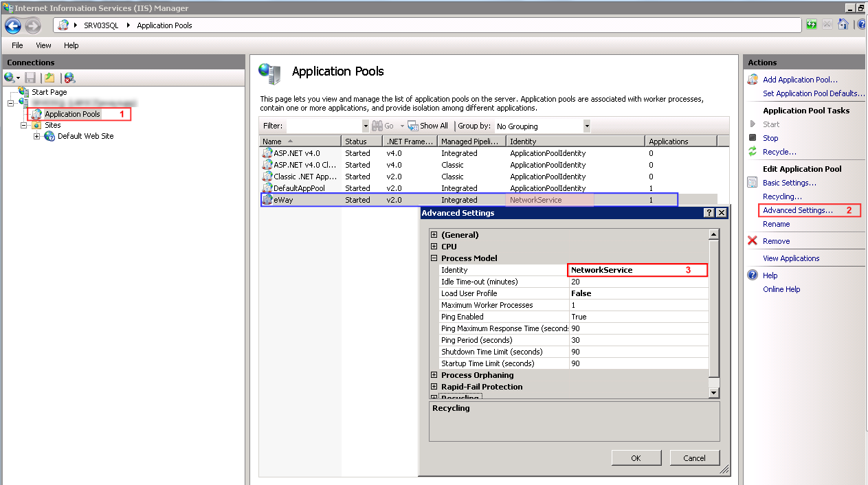868x485 pixels.
Task: Go to Home via the house icon
Action: pos(843,25)
